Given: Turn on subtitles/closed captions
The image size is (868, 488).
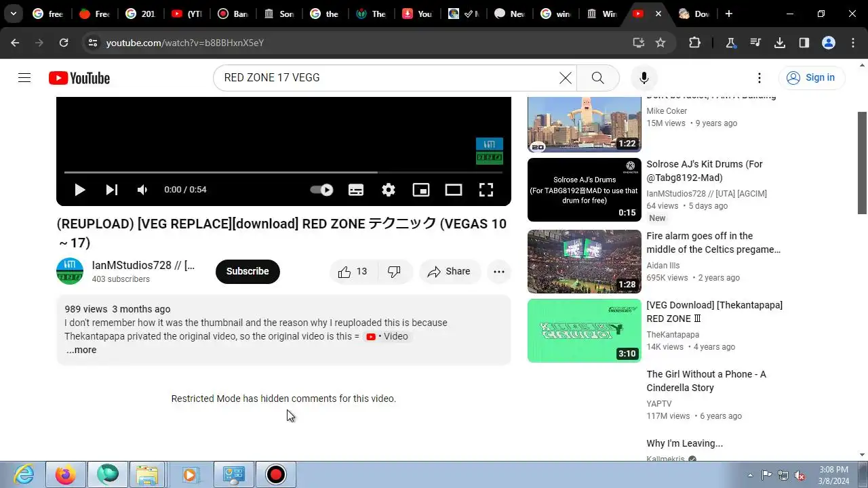Looking at the screenshot, I should (x=356, y=190).
